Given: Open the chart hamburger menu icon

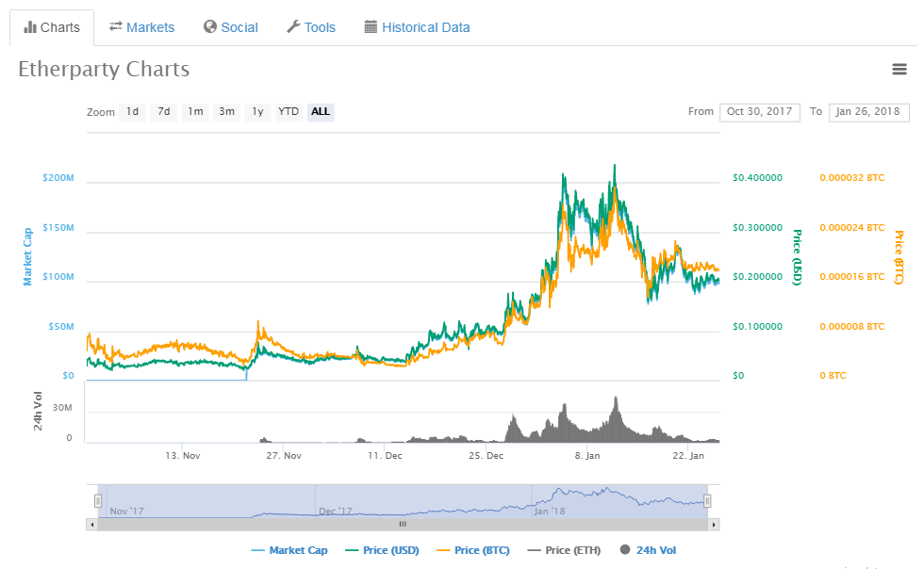Looking at the screenshot, I should point(899,70).
